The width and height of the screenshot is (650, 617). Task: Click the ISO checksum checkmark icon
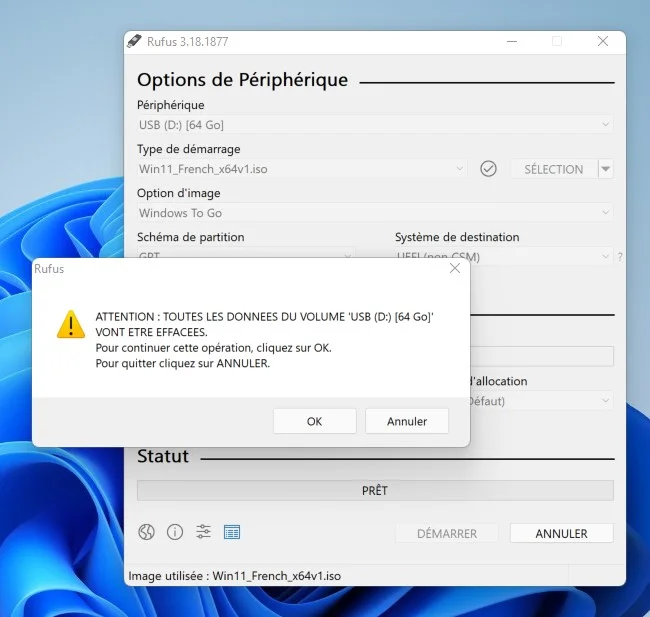(488, 169)
